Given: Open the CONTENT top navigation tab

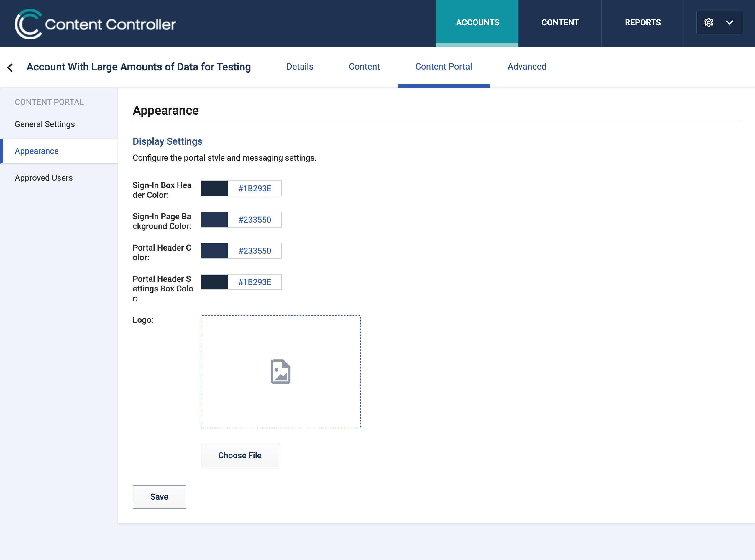Looking at the screenshot, I should click(x=560, y=22).
